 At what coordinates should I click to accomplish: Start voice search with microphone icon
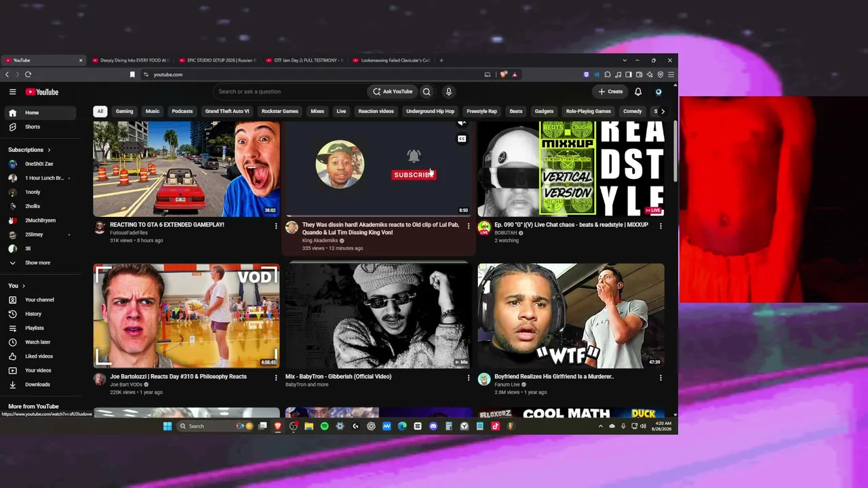[448, 91]
